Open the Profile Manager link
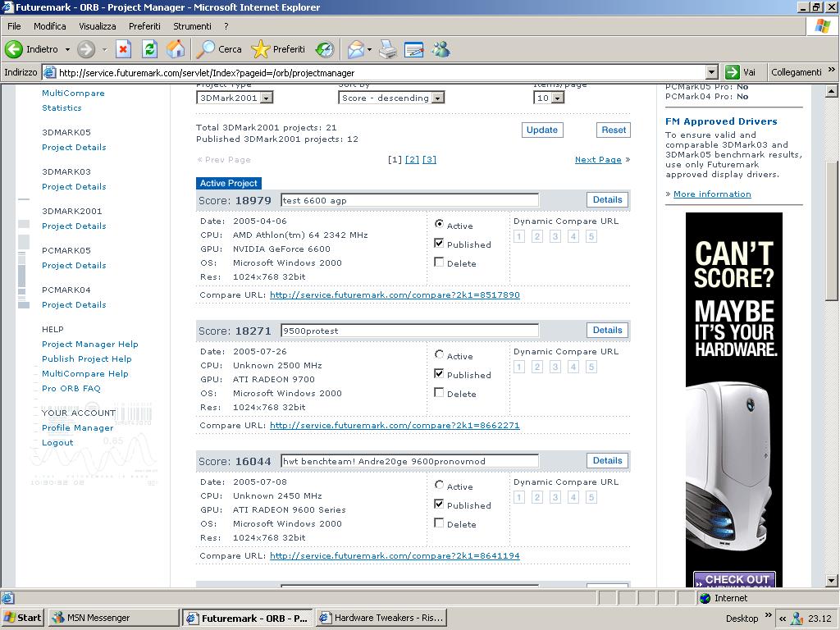This screenshot has width=840, height=630. [78, 427]
